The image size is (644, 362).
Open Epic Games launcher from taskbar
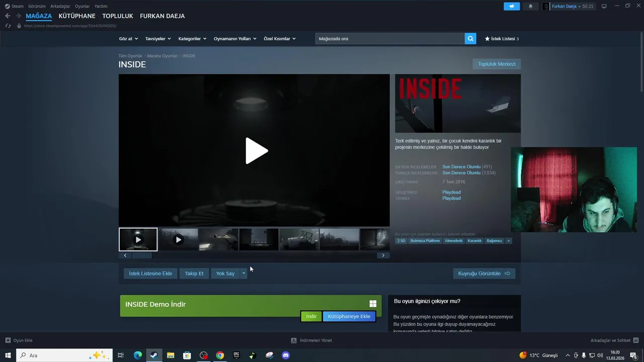click(x=236, y=355)
